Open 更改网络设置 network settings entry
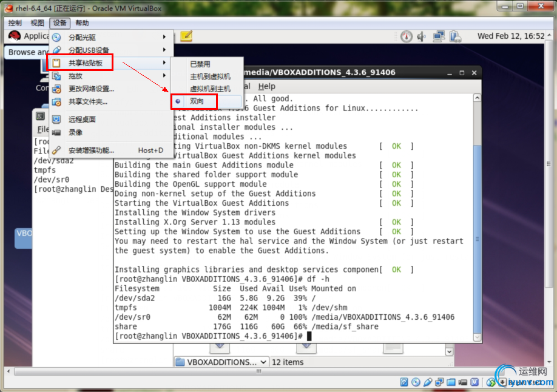Image resolution: width=557 pixels, height=392 pixels. pos(111,89)
